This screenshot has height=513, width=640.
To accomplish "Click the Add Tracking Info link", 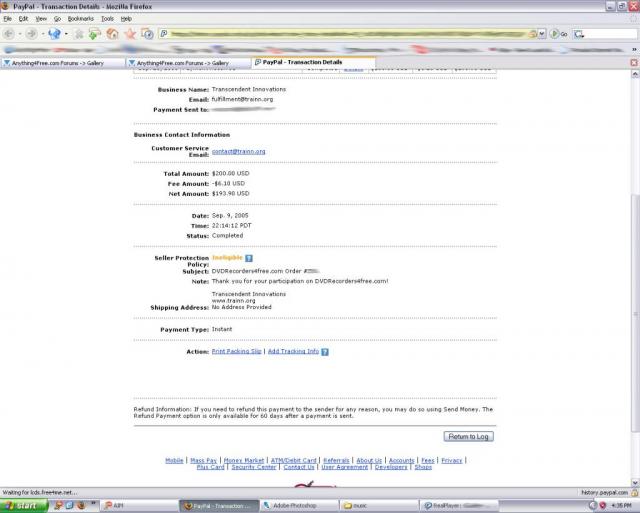I will coord(293,351).
